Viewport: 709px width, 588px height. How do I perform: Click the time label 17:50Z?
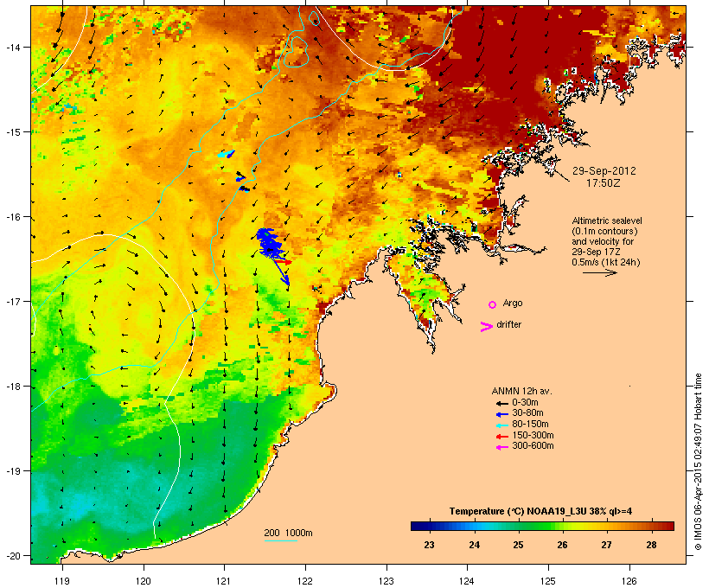tap(604, 183)
